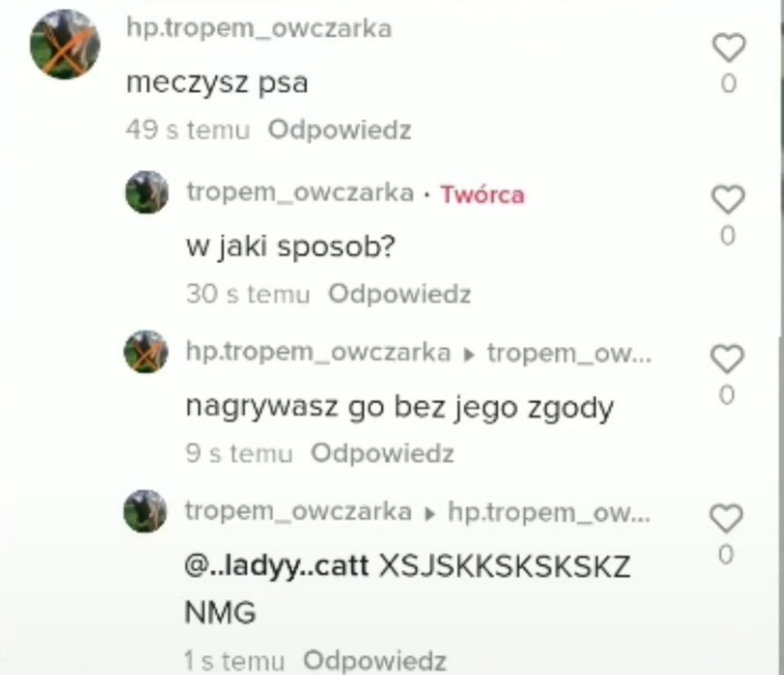Like the "nagrywasz go bez jego zgody" reply
The width and height of the screenshot is (784, 675).
pos(727,359)
